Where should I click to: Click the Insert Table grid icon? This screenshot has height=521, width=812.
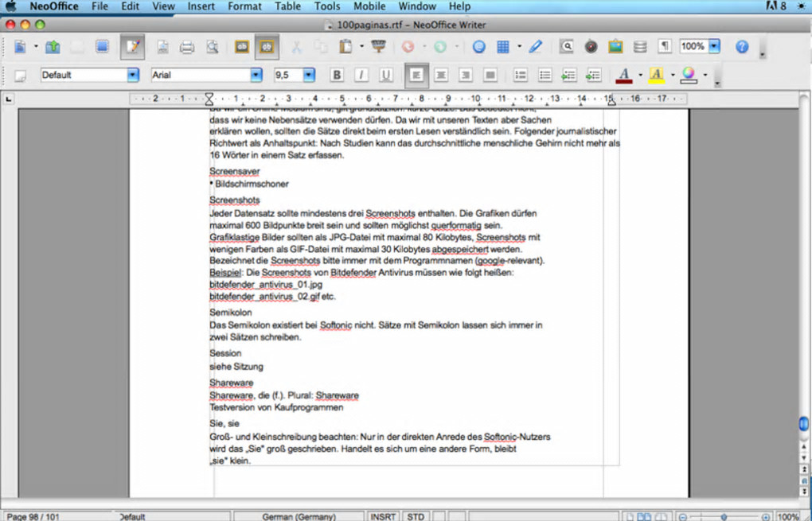point(503,47)
